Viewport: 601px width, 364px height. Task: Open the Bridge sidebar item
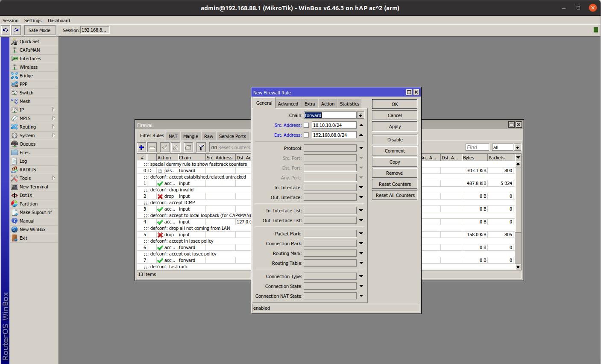[x=26, y=76]
